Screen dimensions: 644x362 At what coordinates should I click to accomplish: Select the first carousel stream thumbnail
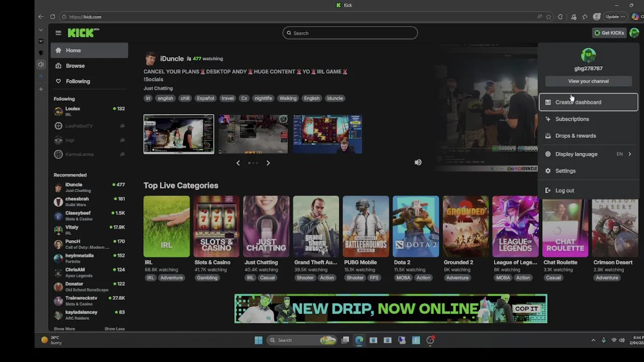(x=179, y=134)
